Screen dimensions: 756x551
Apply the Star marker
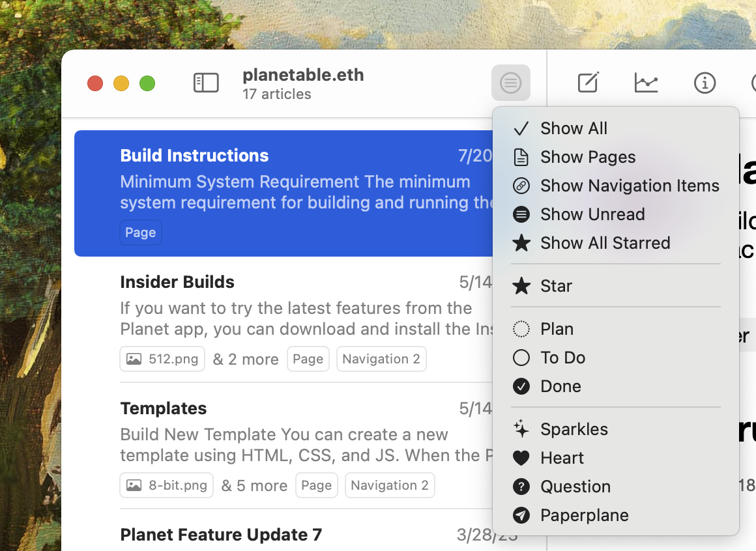556,286
